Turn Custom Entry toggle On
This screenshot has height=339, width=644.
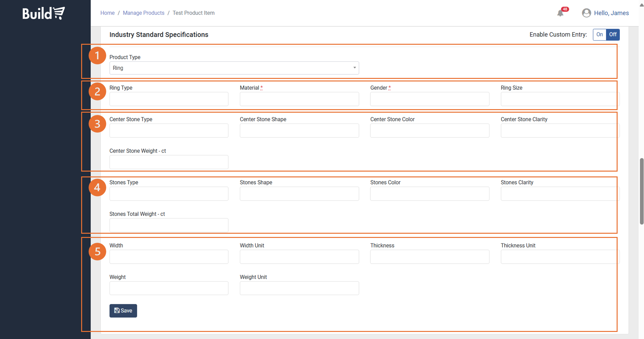click(x=599, y=34)
